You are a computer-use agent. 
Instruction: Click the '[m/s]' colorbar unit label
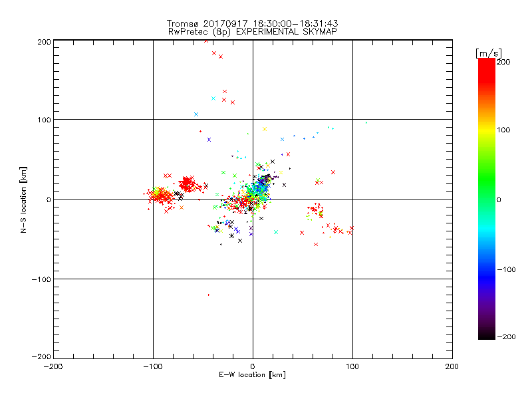pyautogui.click(x=489, y=53)
